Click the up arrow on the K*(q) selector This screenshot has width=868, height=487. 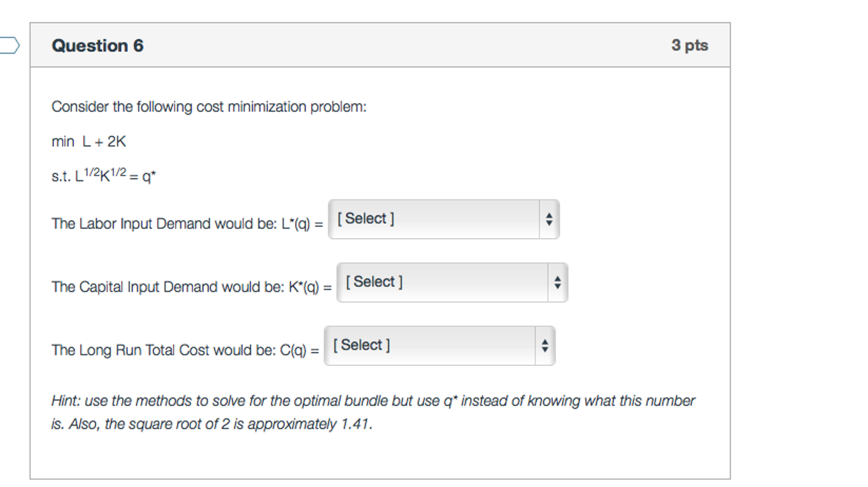pos(557,278)
